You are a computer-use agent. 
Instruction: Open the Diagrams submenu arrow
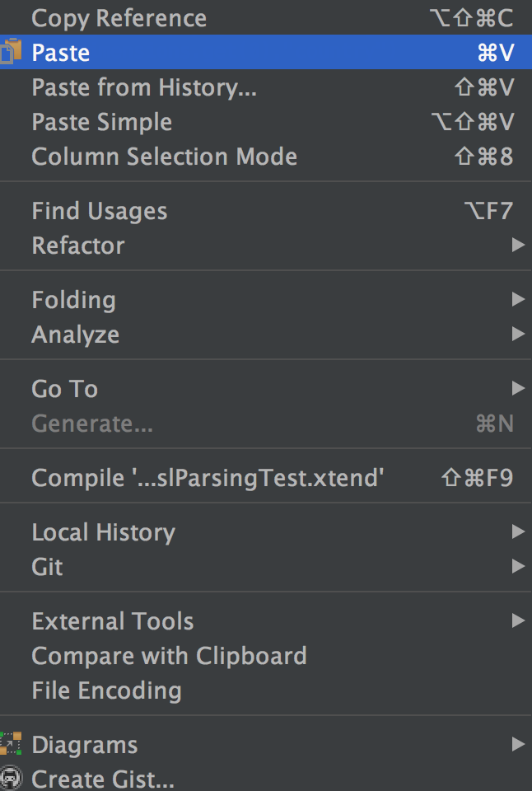pyautogui.click(x=518, y=744)
